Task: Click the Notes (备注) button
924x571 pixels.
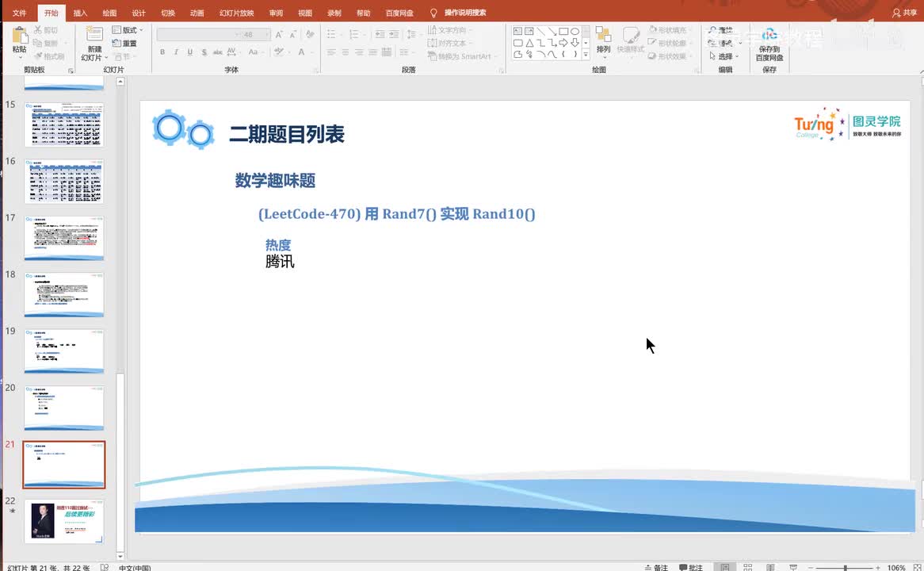Action: (656, 567)
